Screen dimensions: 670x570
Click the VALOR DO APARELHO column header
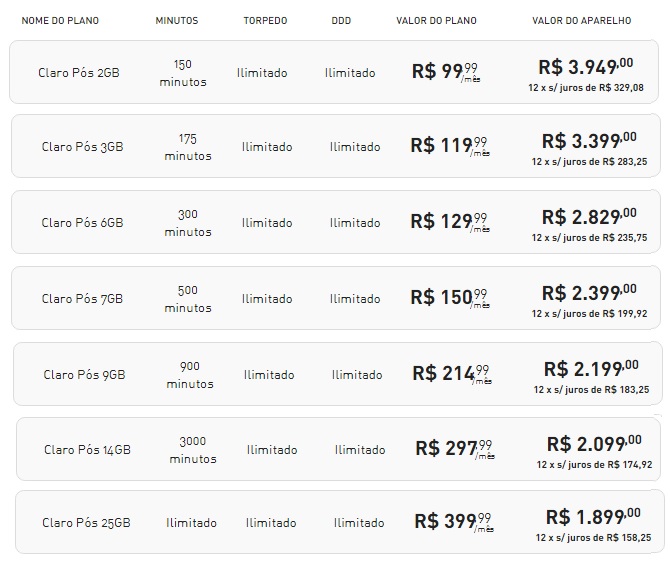[582, 21]
